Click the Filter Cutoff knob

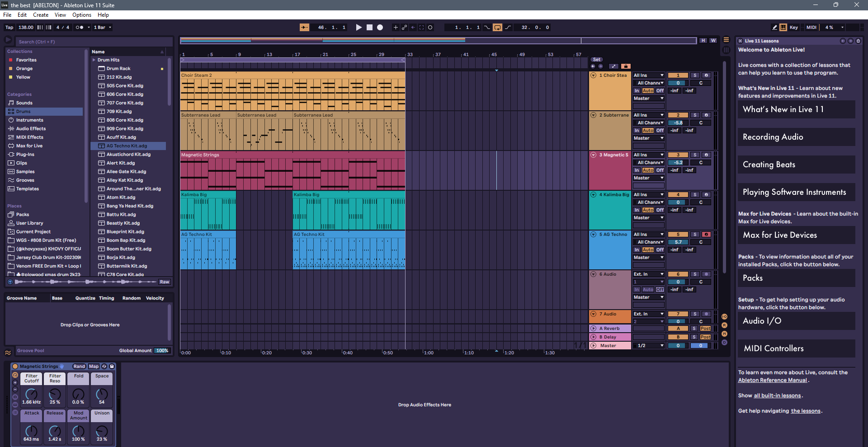pyautogui.click(x=32, y=394)
